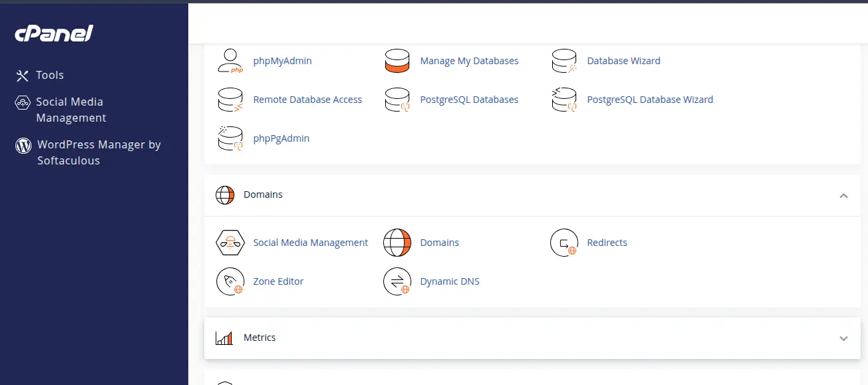Click the Zone Editor icon

point(230,281)
